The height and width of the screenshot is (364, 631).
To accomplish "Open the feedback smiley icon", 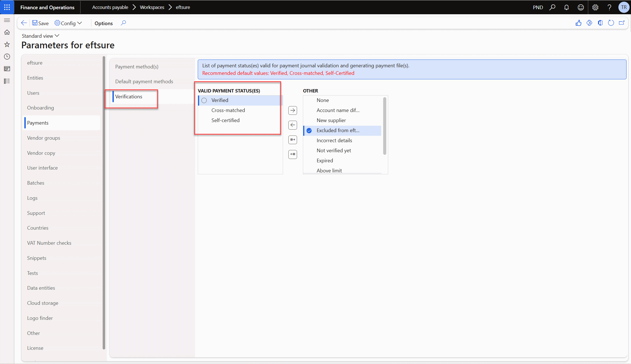I will coord(581,7).
